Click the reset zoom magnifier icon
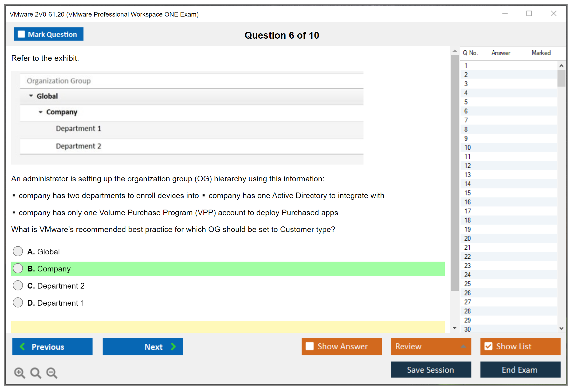The height and width of the screenshot is (392, 574). (36, 373)
